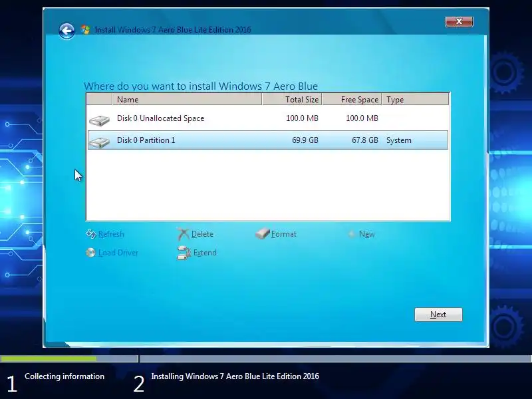Click the green setup progress bar
The width and height of the screenshot is (532, 399).
coord(48,358)
